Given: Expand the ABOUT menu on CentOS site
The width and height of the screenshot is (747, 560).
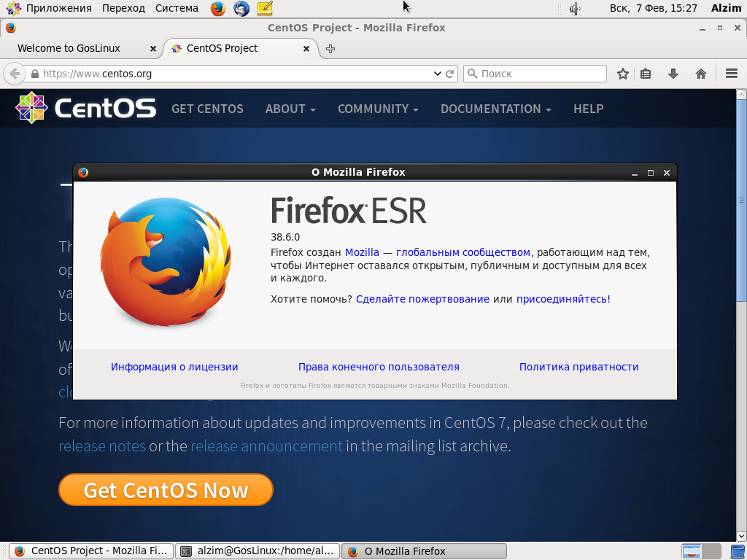Looking at the screenshot, I should pyautogui.click(x=290, y=109).
